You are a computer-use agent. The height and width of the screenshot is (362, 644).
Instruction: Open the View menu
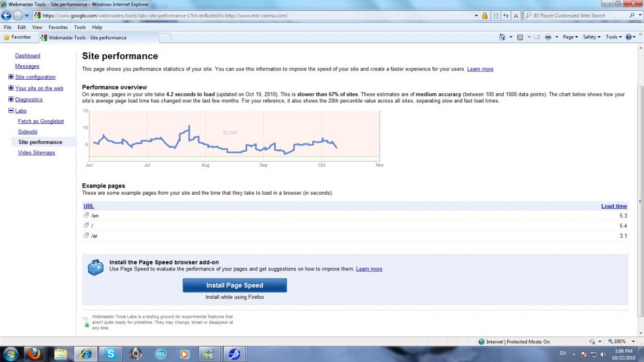click(37, 27)
